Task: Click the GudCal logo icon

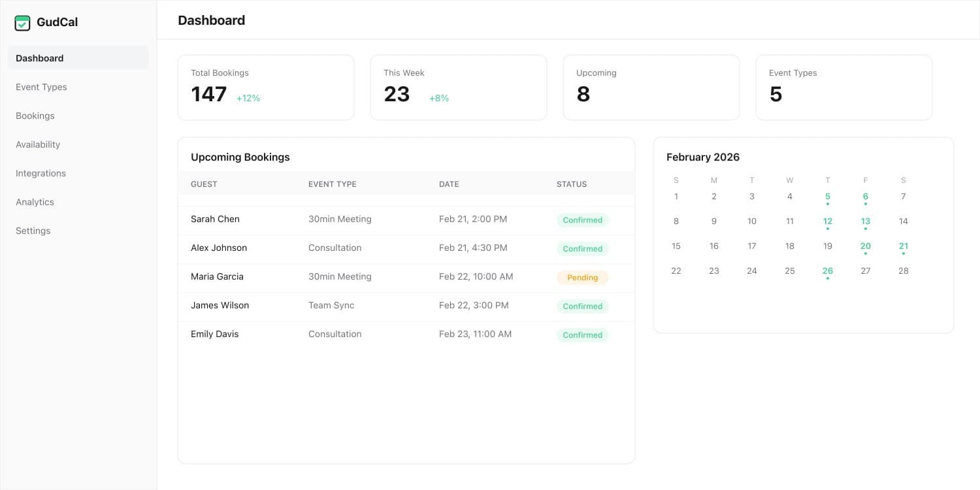Action: [22, 23]
